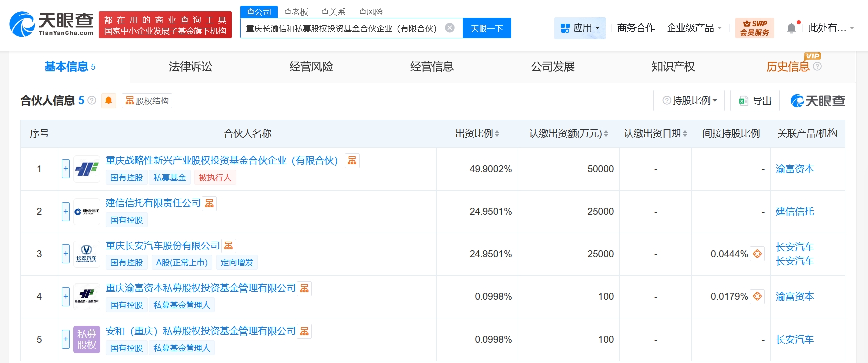Click equity structure icon beside 重庆长安汽车股份有限公司

click(x=228, y=246)
